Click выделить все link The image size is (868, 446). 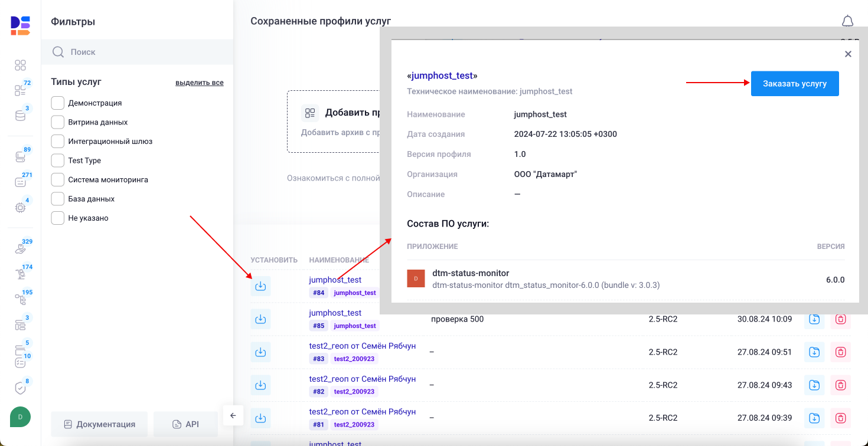199,83
